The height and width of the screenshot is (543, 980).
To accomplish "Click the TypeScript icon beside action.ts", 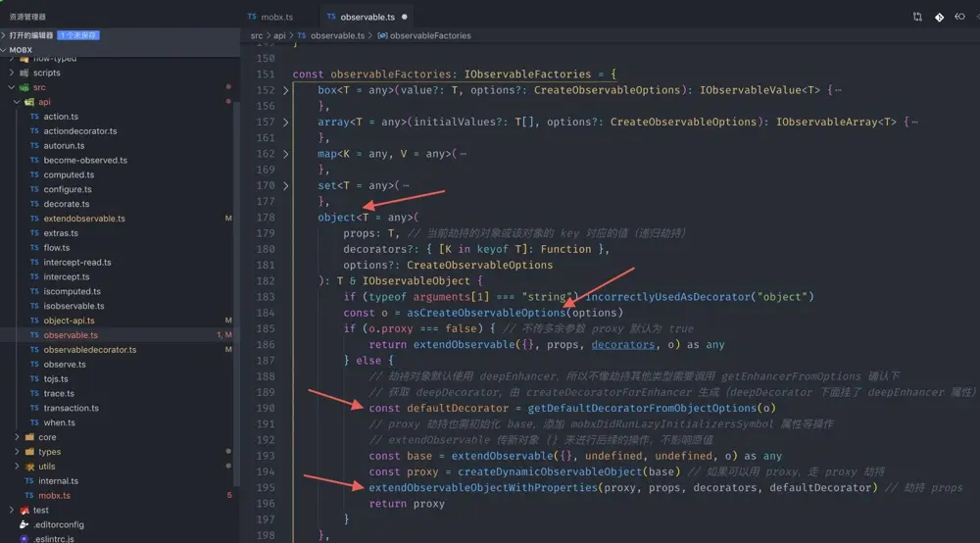I will [x=34, y=117].
